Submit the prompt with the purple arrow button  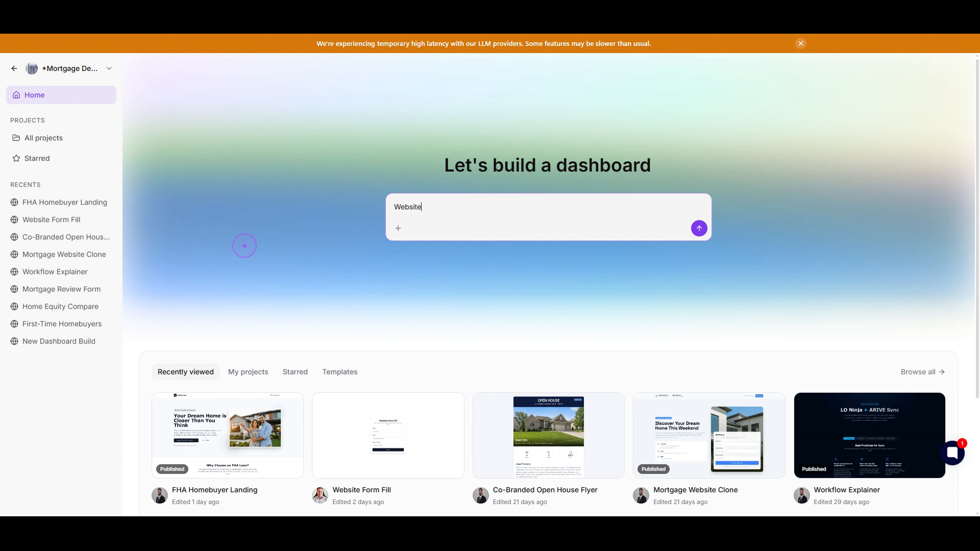[699, 228]
